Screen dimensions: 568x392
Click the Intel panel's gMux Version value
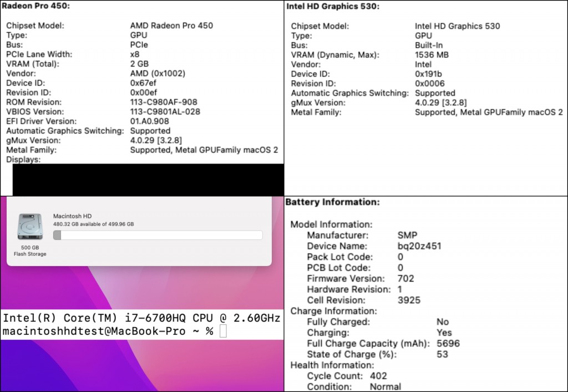coord(440,103)
